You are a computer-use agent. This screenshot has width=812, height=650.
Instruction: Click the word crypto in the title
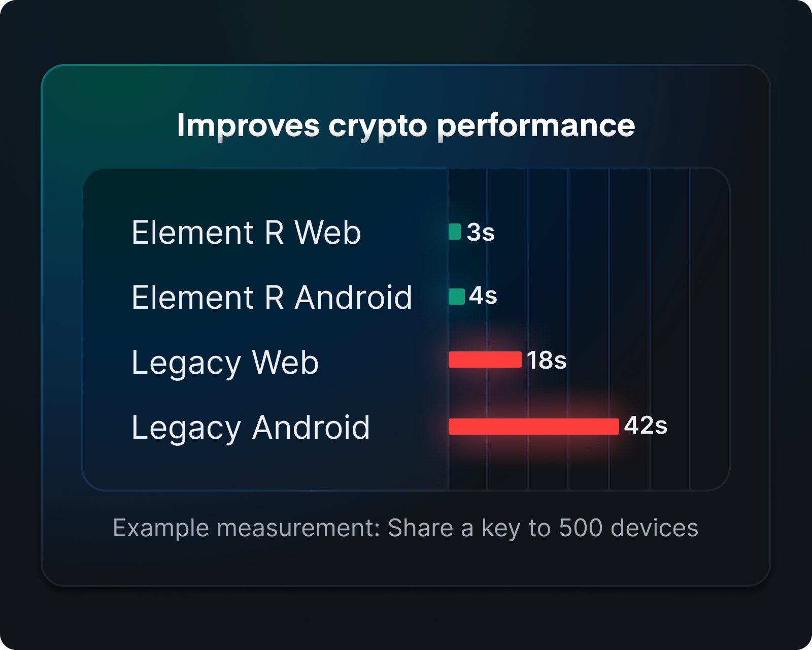pyautogui.click(x=378, y=127)
